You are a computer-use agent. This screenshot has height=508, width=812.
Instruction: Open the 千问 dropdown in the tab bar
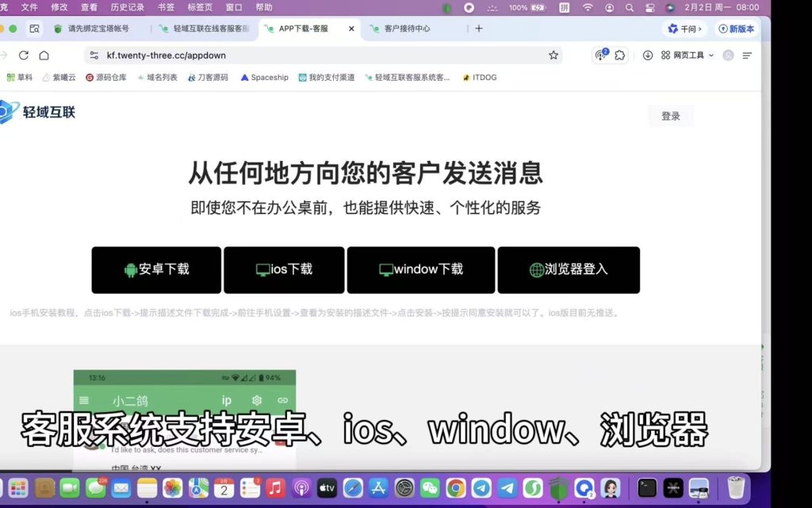point(685,29)
